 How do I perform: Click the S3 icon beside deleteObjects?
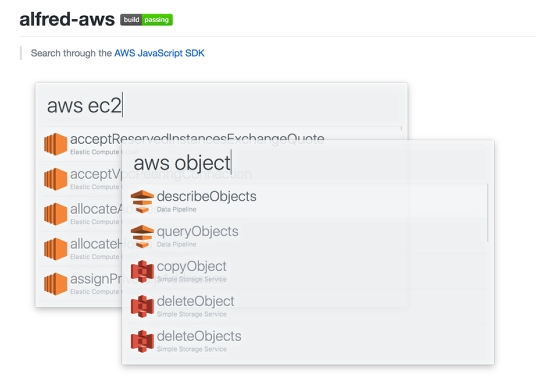tap(142, 341)
